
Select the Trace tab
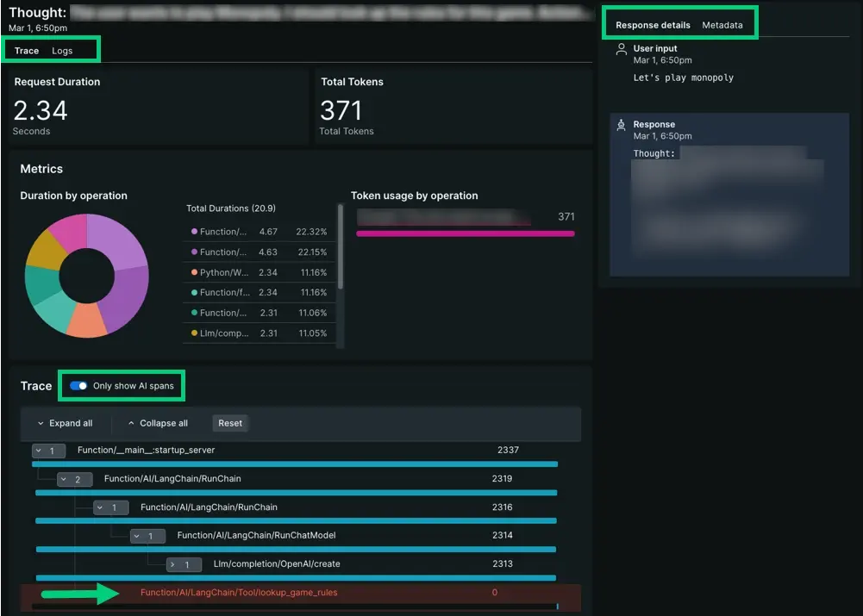(27, 51)
